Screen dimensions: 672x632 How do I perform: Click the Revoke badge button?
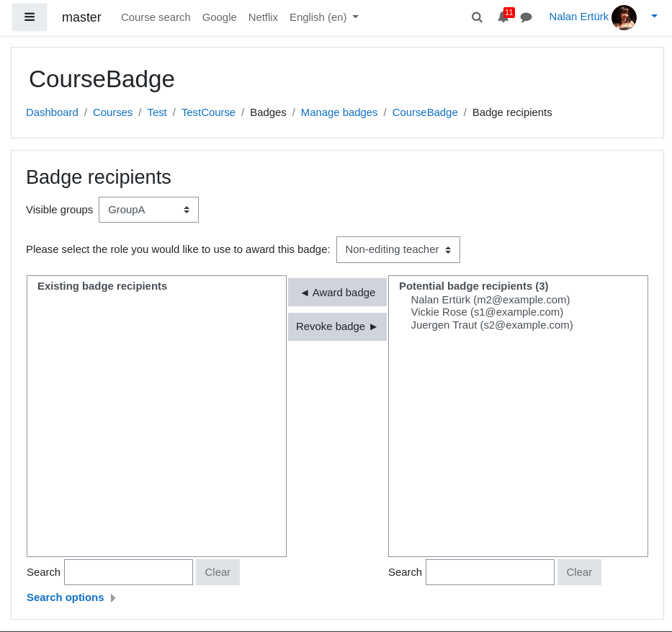[x=337, y=326]
